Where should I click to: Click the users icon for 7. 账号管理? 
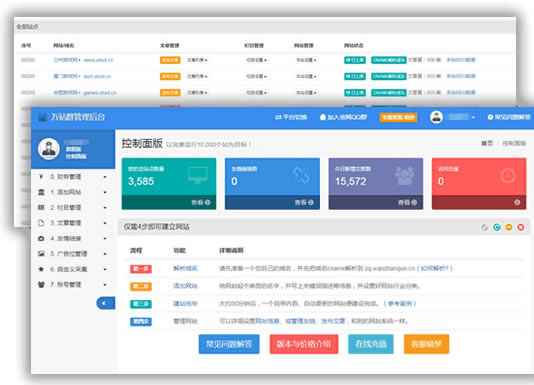41,284
